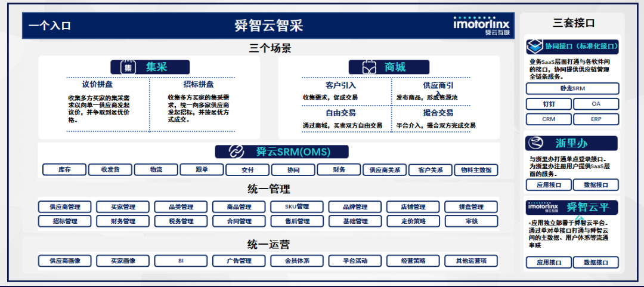Click the BI button
This screenshot has width=644, height=287.
click(181, 261)
